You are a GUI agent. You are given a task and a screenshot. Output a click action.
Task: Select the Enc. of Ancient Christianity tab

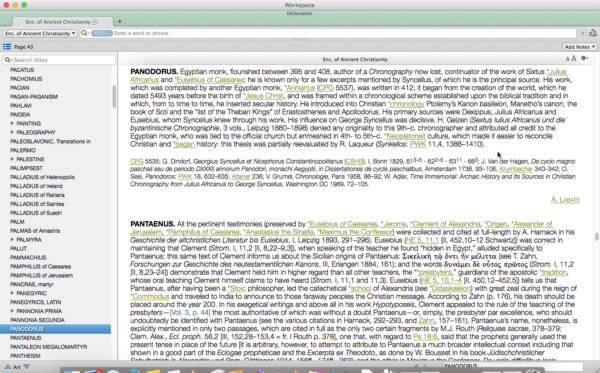coord(62,22)
